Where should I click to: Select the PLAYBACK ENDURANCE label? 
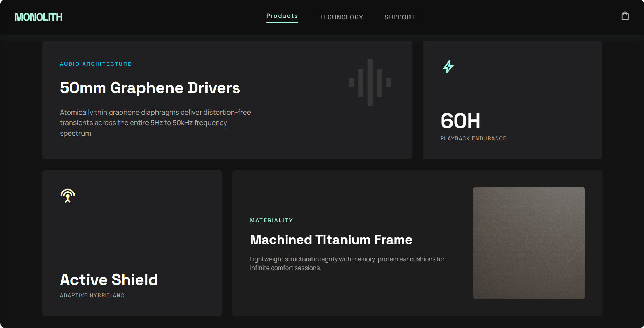(473, 138)
